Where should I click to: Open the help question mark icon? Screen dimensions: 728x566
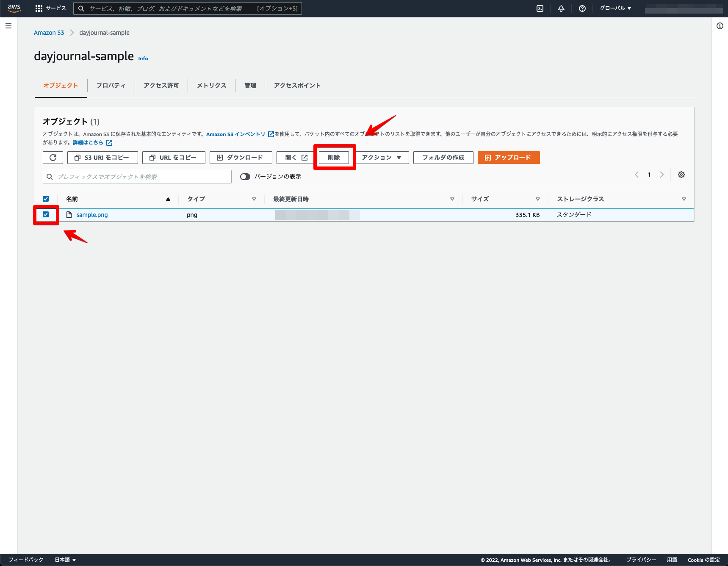coord(582,8)
